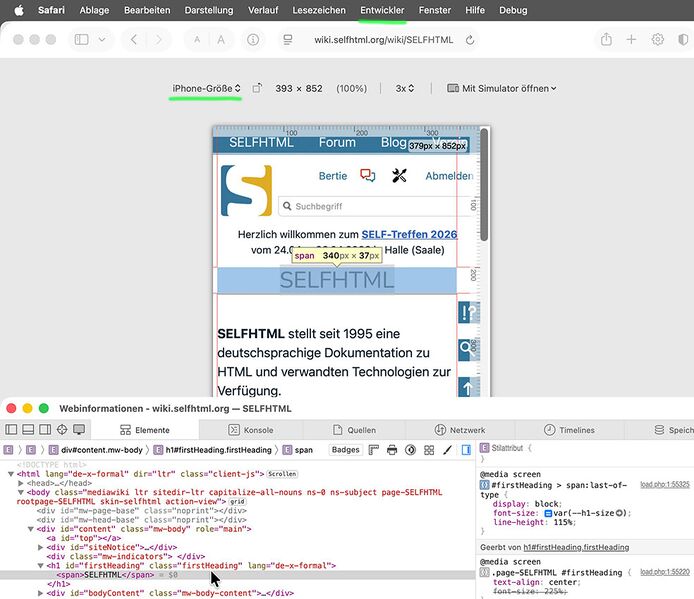
Task: Click the SELF-Treffen 2026 link
Action: [409, 234]
